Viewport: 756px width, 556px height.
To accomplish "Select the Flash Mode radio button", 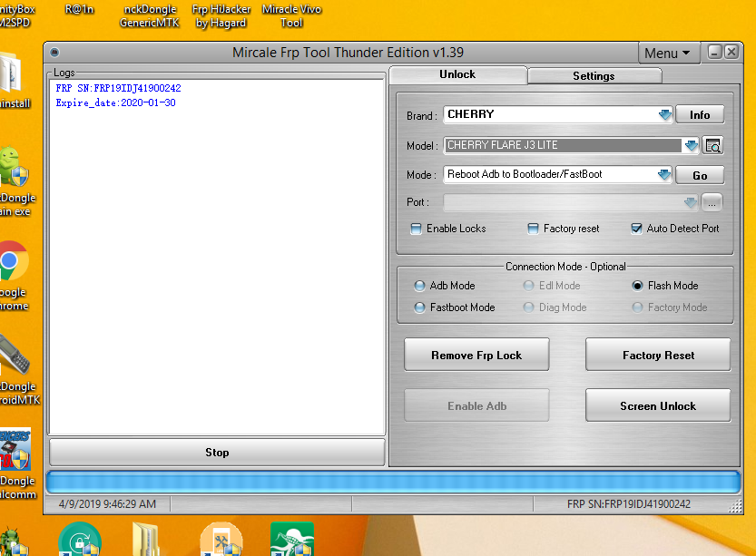I will [x=637, y=286].
